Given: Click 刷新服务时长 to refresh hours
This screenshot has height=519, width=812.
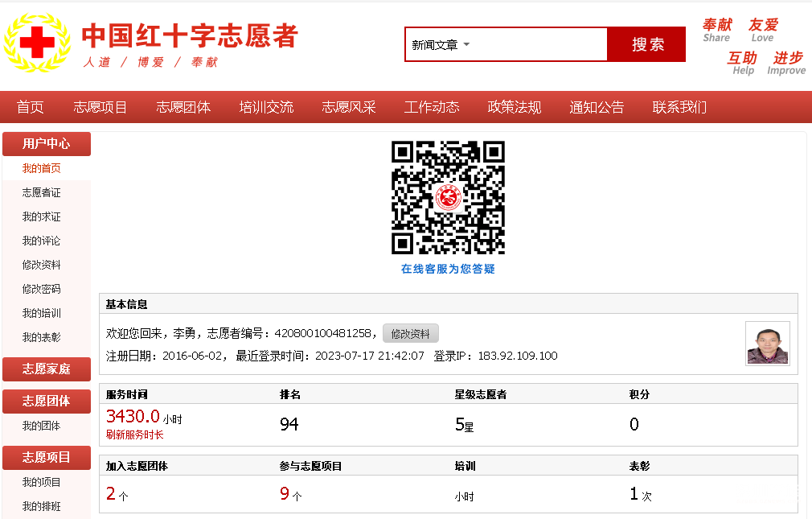Looking at the screenshot, I should tap(134, 435).
